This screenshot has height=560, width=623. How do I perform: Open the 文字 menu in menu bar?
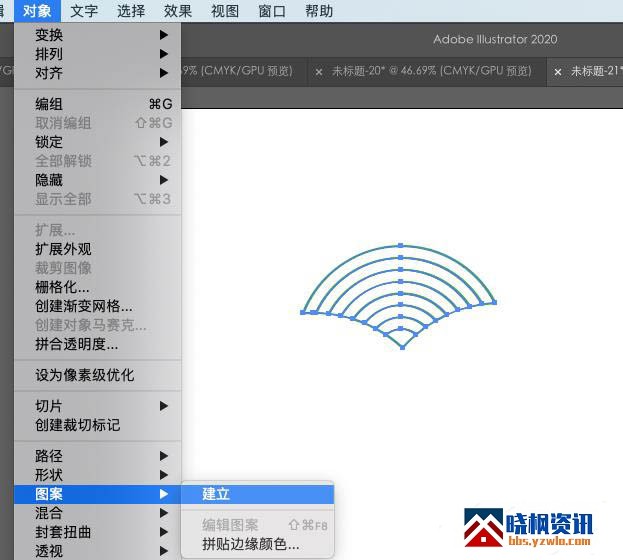[84, 11]
